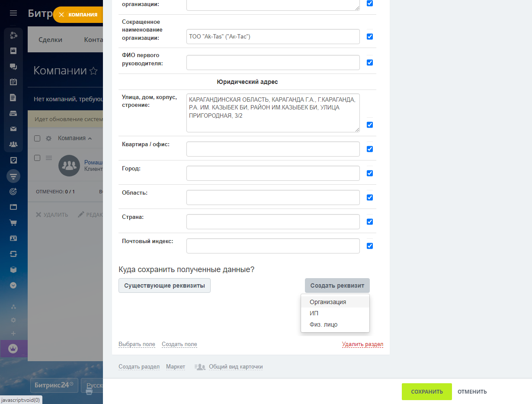Viewport: 532px width, 404px height.
Task: Focus the ФИО первого руководителя input
Action: (x=273, y=63)
